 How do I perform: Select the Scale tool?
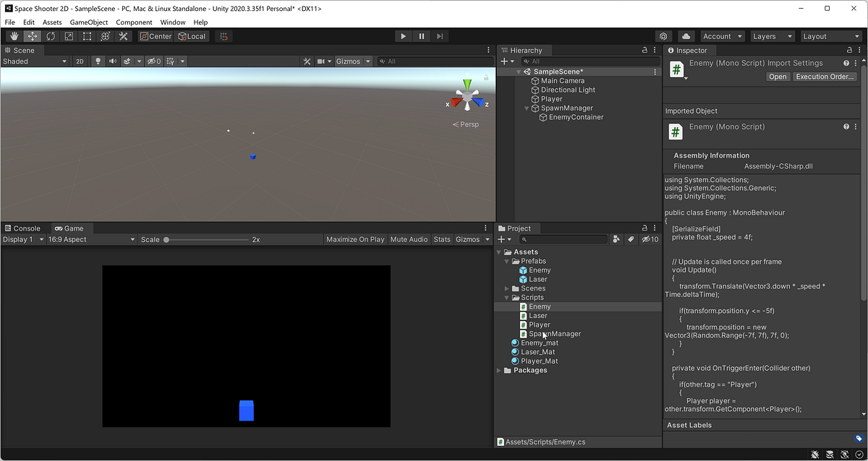pos(68,35)
